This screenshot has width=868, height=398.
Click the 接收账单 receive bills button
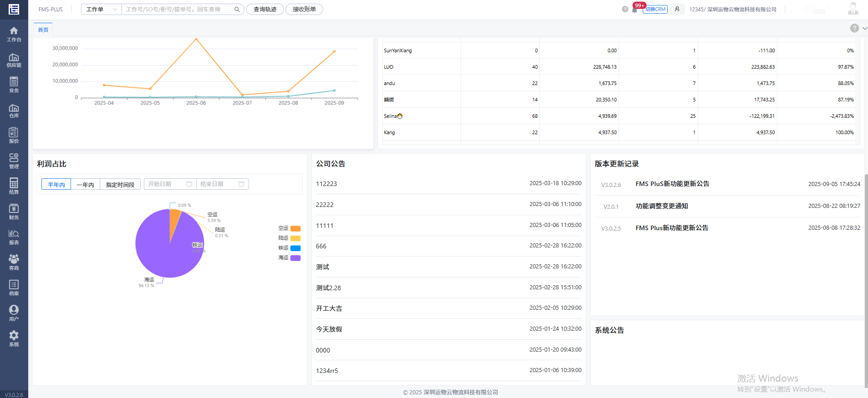click(x=304, y=10)
